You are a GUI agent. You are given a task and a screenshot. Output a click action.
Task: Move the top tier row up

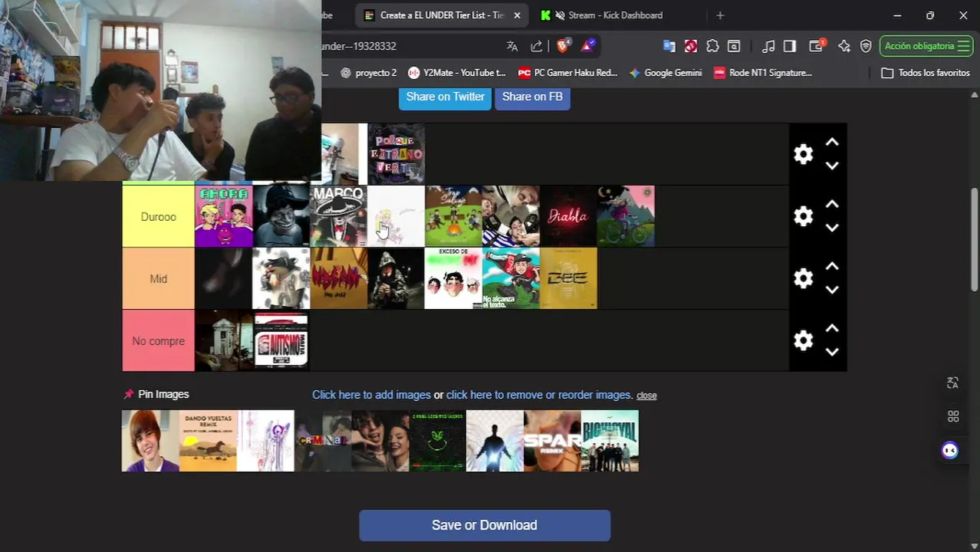click(832, 143)
